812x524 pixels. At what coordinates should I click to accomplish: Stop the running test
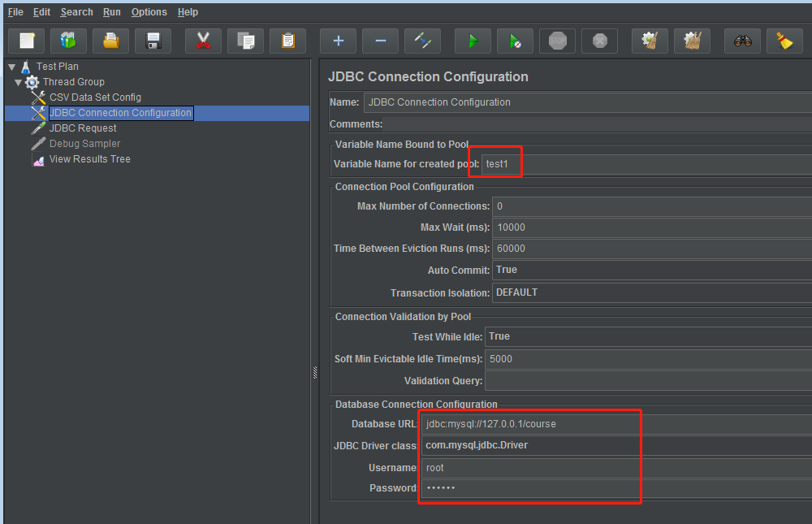coord(557,41)
